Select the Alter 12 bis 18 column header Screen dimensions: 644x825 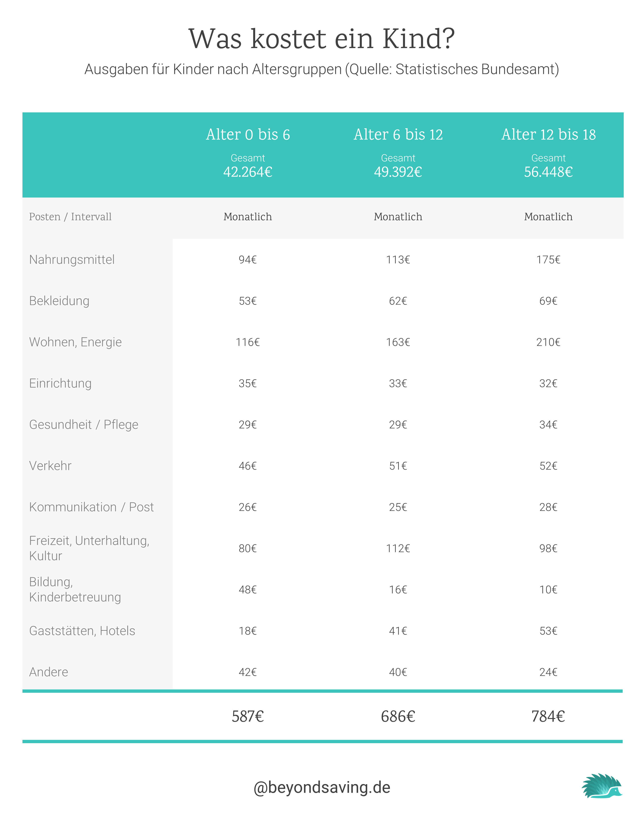click(x=548, y=134)
